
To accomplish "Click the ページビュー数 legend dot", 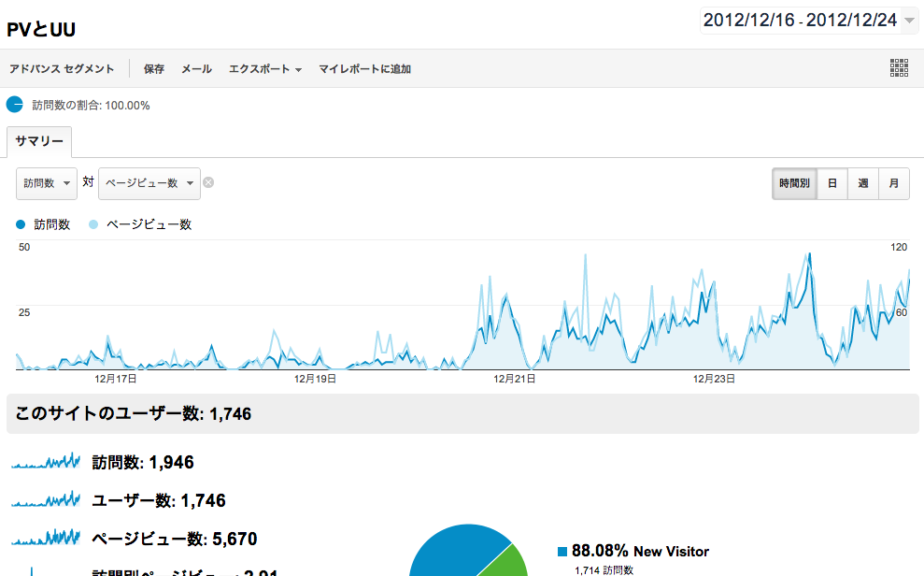I will click(93, 224).
